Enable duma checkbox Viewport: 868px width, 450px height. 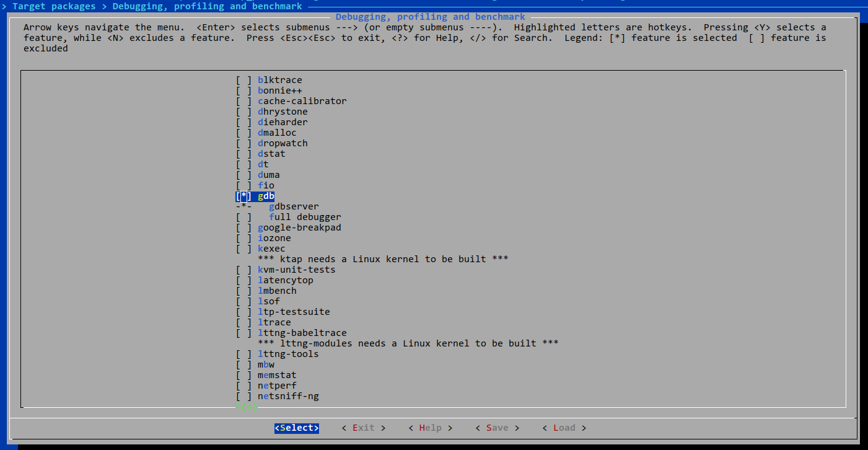[243, 175]
